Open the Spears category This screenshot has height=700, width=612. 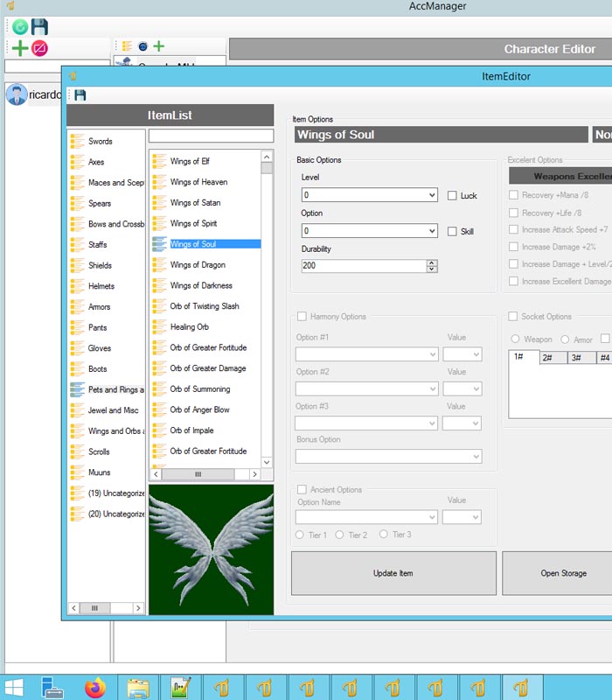coord(100,204)
